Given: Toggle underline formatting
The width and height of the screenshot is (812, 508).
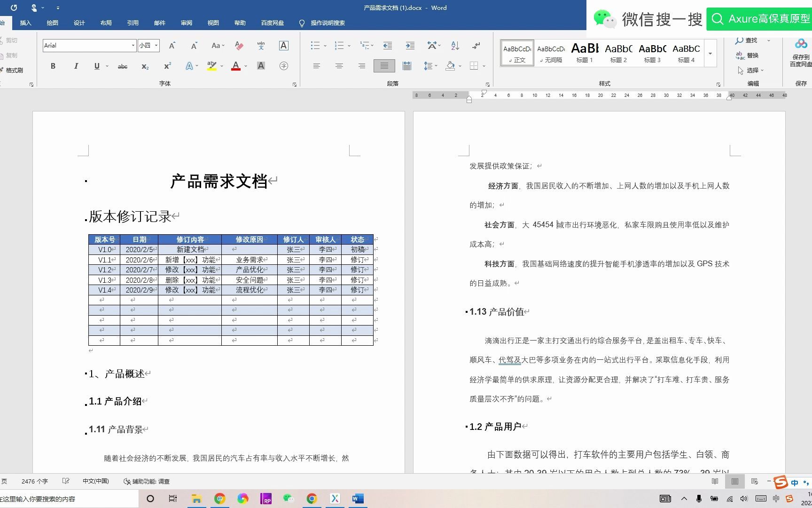Looking at the screenshot, I should pyautogui.click(x=97, y=66).
